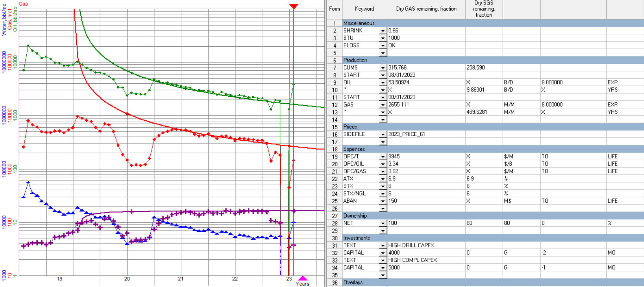Click the OIL decline type EXP cell
The image size is (644, 287).
pyautogui.click(x=625, y=82)
